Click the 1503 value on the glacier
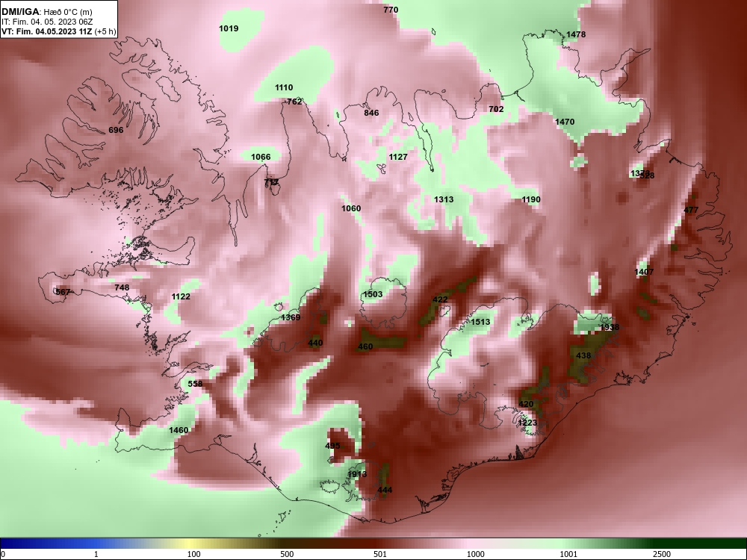747x560 pixels. [x=373, y=294]
